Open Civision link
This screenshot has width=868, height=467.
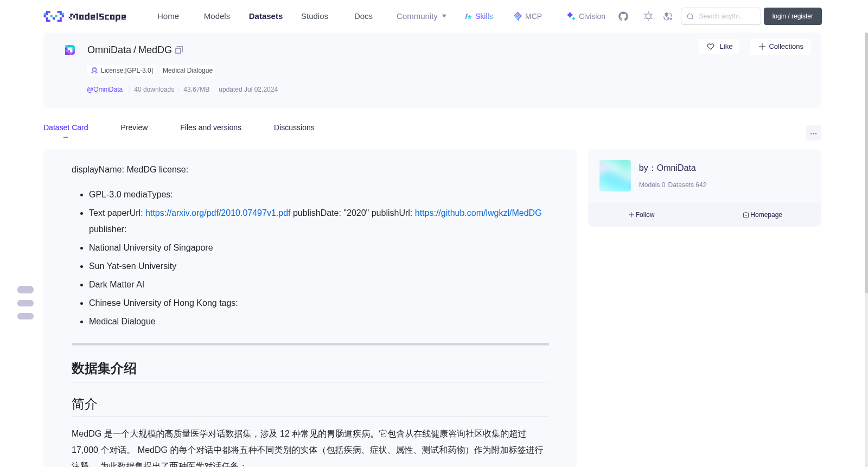click(586, 16)
